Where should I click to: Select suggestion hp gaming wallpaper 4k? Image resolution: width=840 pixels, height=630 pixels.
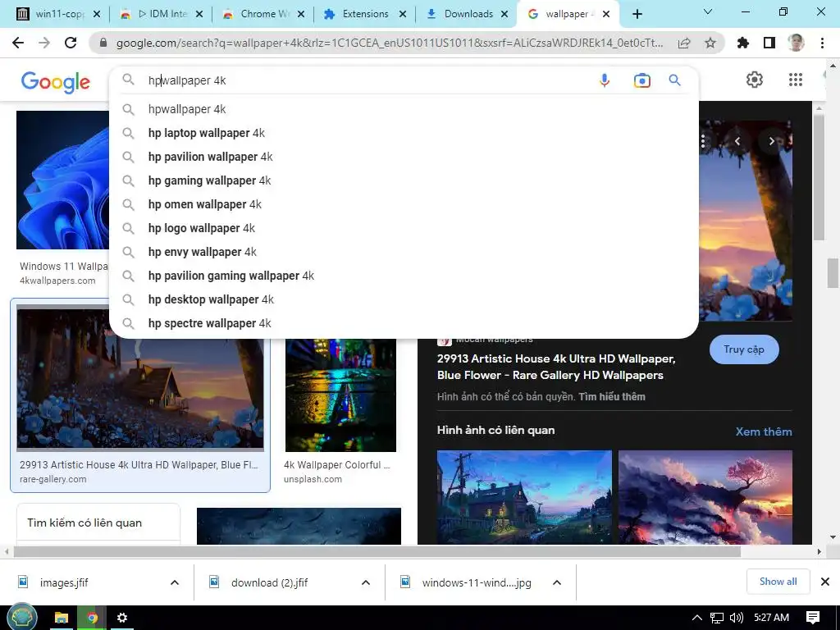click(x=404, y=180)
